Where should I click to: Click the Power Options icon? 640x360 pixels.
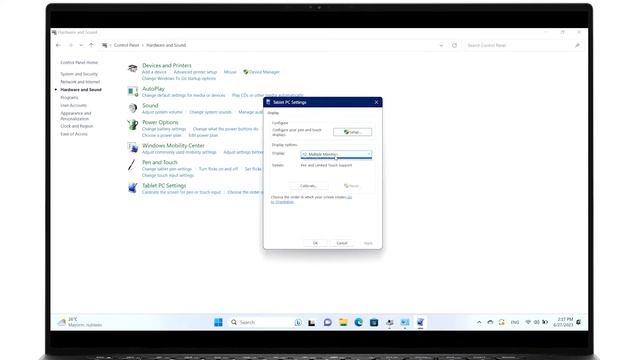133,125
